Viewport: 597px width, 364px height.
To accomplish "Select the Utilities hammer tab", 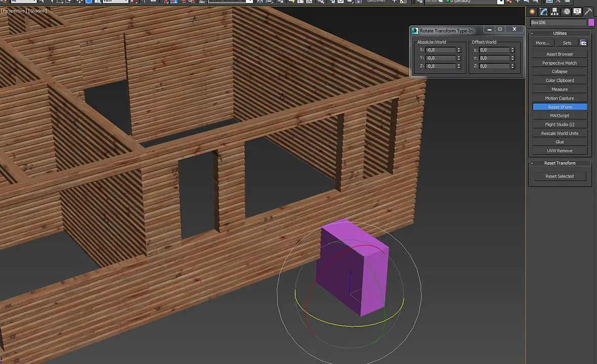I will 588,12.
